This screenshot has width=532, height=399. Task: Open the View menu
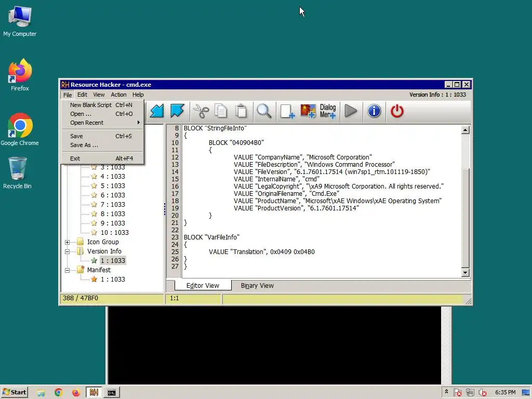pos(99,95)
